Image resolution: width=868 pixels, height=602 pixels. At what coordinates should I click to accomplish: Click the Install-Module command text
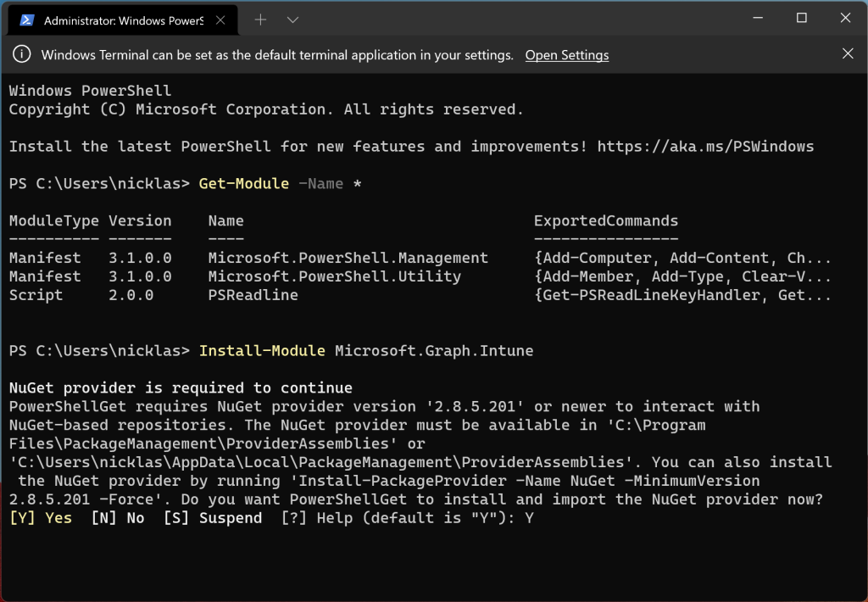tap(261, 350)
